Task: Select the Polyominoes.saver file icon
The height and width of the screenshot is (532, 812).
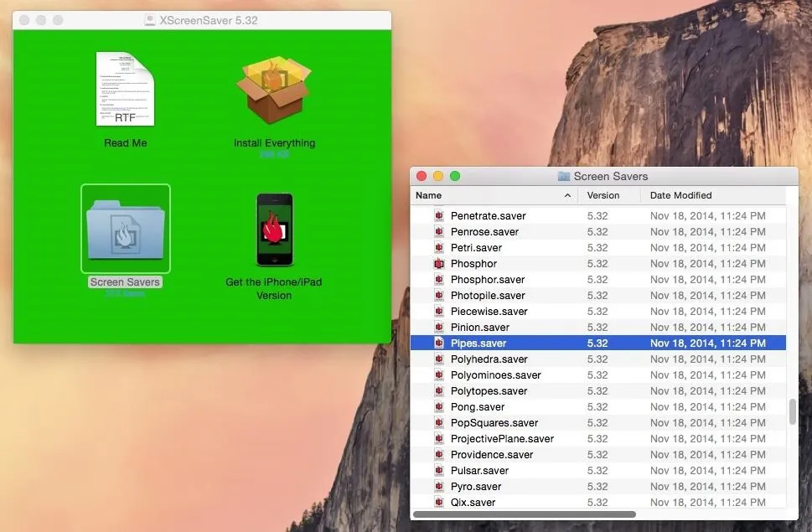Action: tap(439, 375)
